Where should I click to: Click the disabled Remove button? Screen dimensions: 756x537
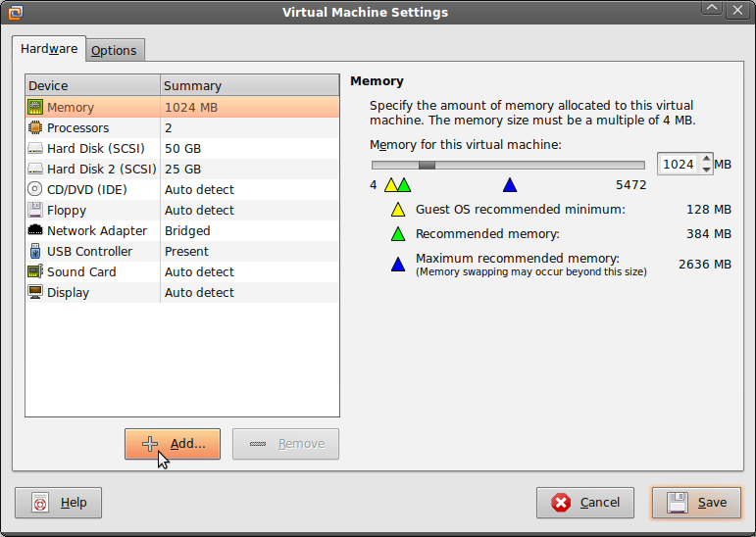tap(286, 444)
